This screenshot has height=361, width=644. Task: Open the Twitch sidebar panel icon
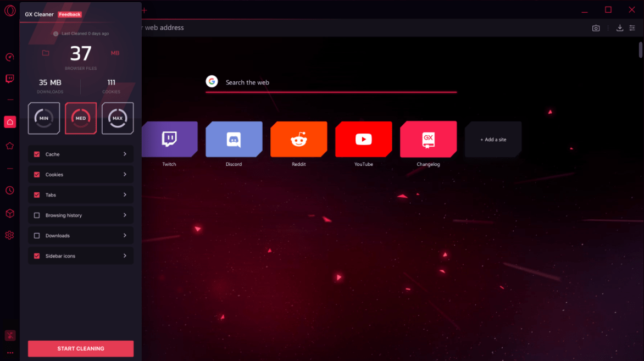(x=9, y=79)
